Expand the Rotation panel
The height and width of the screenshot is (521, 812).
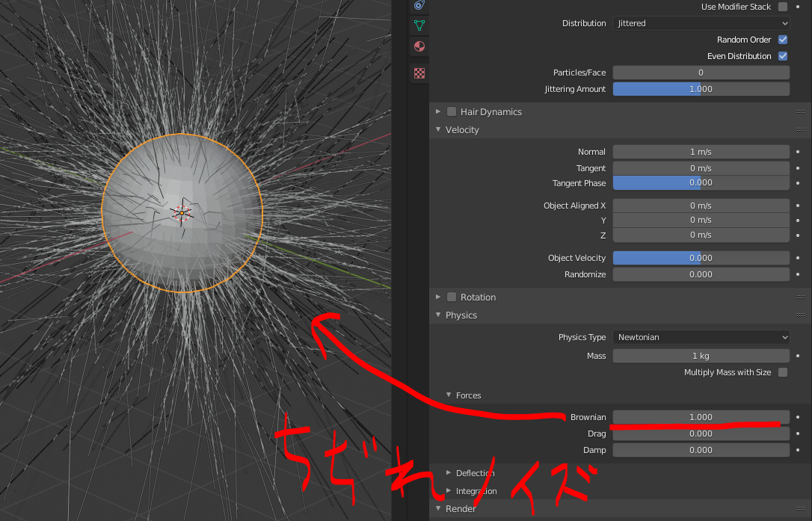(x=438, y=298)
